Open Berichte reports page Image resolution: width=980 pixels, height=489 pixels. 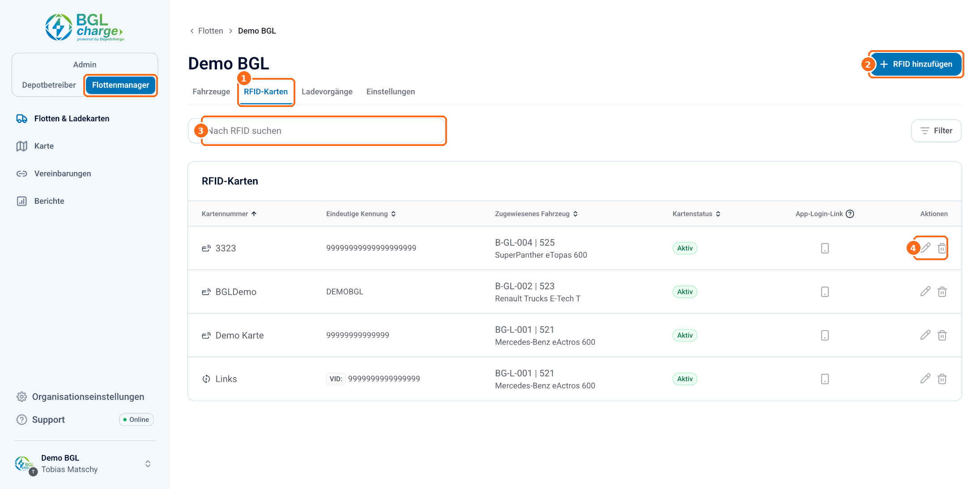point(49,201)
